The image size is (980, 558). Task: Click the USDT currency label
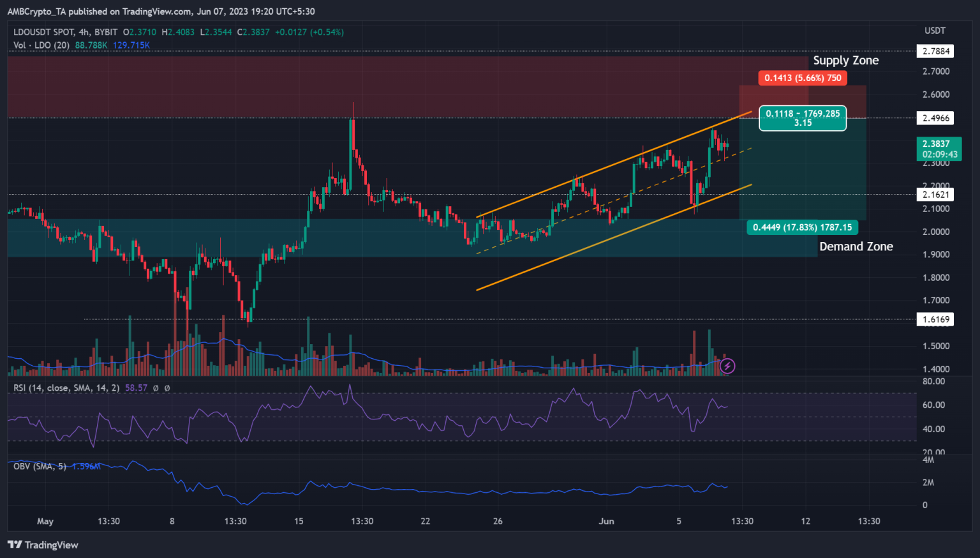(x=935, y=31)
